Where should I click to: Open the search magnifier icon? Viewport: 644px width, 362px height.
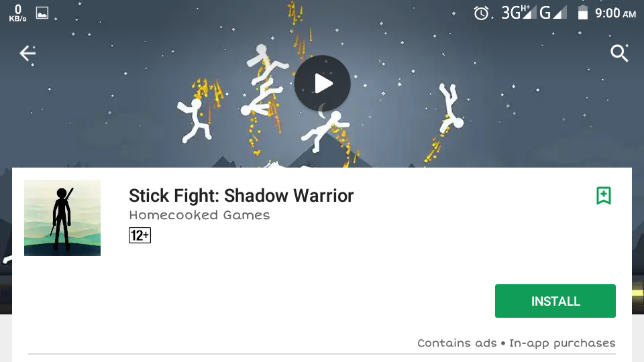coord(619,54)
